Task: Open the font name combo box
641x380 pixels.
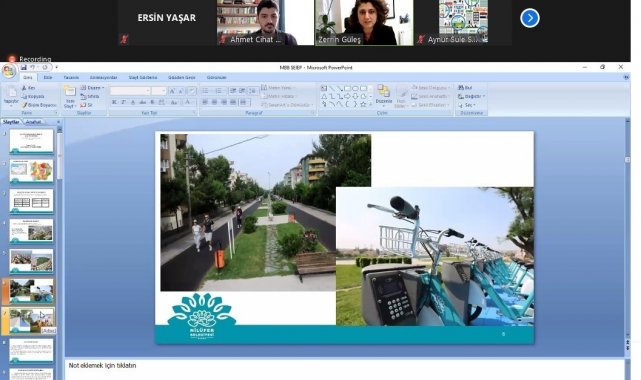Action: point(130,91)
